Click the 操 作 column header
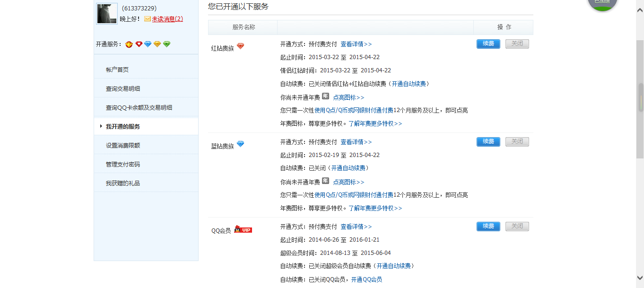 click(x=504, y=27)
